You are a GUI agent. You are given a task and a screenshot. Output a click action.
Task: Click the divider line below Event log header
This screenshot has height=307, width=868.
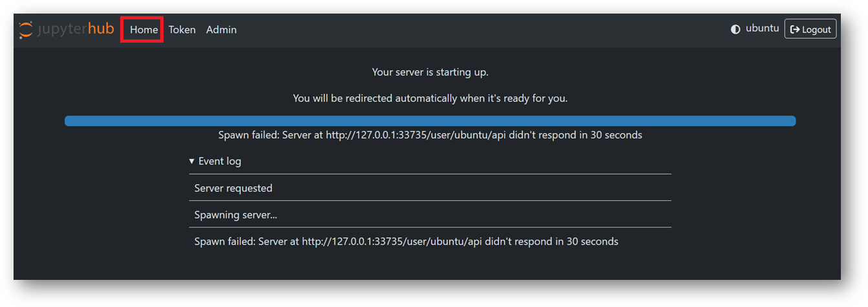tap(430, 174)
